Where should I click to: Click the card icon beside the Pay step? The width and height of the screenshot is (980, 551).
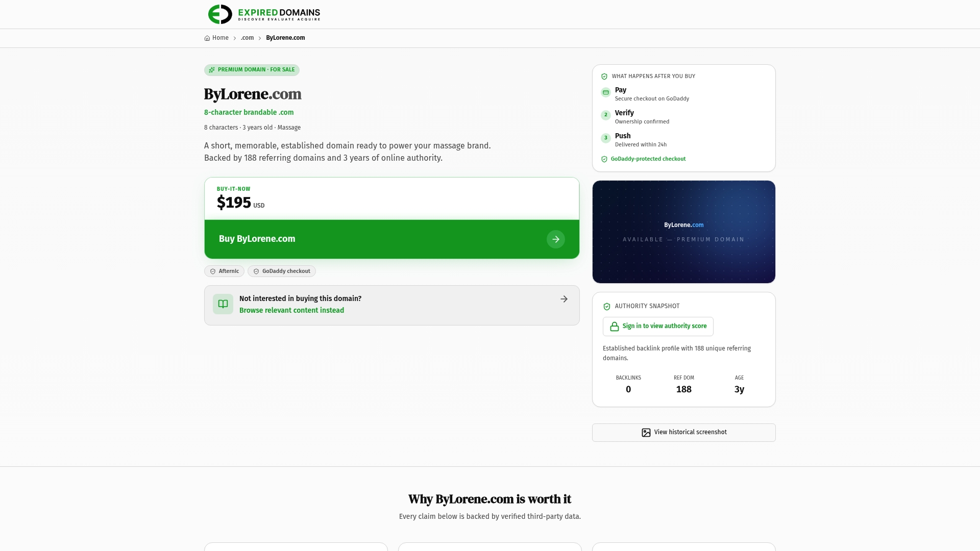[x=606, y=92]
